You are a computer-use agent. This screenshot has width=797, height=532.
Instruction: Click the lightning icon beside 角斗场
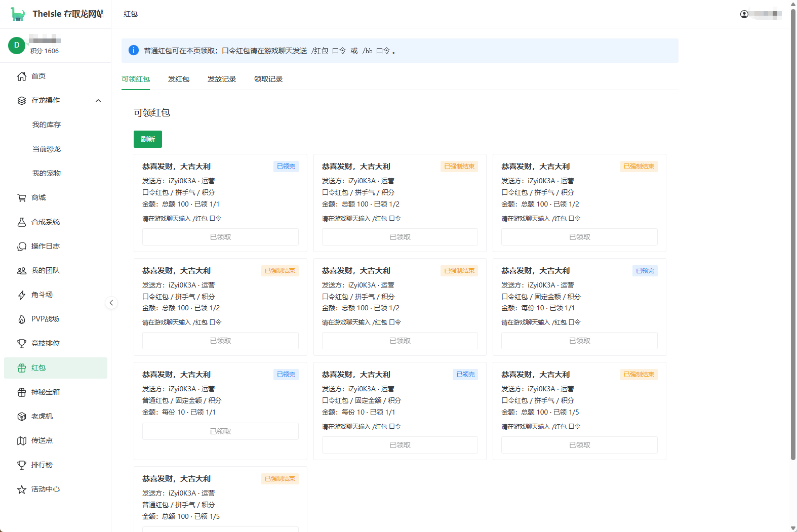22,295
